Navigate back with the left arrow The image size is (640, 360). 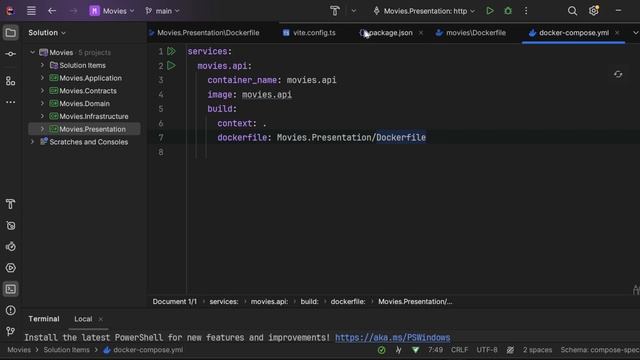point(52,11)
